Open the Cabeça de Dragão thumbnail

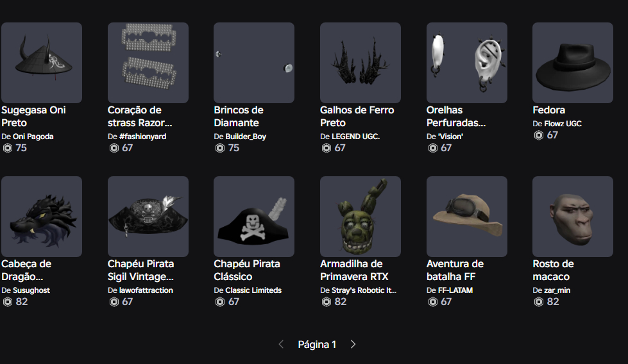42,217
